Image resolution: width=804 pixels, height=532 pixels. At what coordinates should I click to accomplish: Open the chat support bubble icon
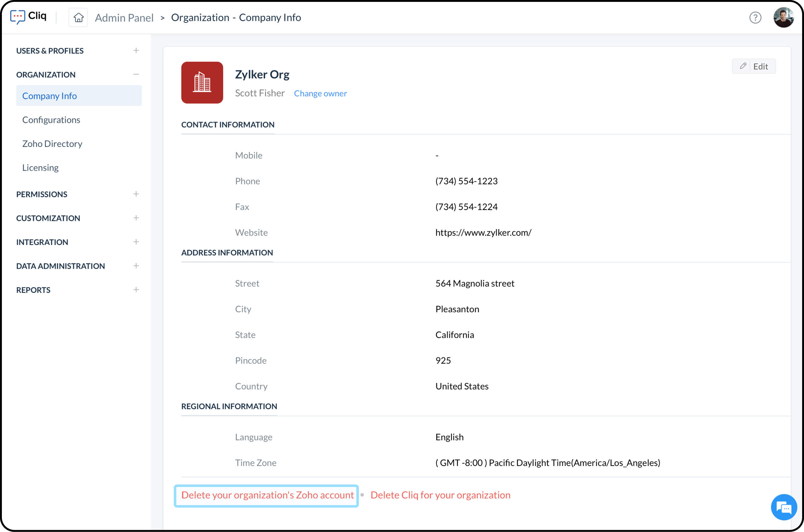tap(784, 507)
